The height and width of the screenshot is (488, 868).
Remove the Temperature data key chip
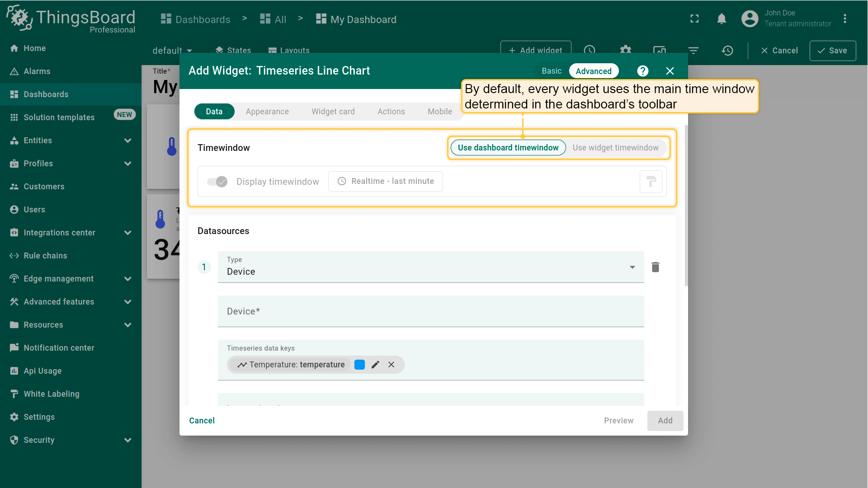pyautogui.click(x=392, y=365)
